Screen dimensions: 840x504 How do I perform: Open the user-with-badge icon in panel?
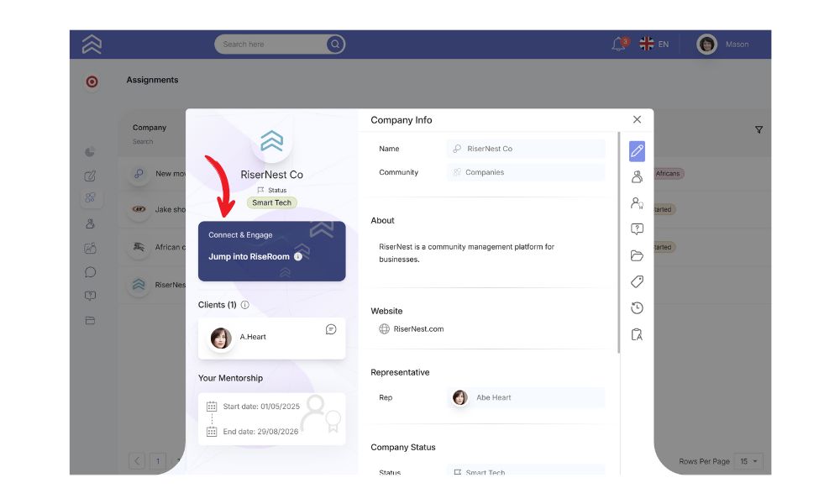(x=637, y=203)
